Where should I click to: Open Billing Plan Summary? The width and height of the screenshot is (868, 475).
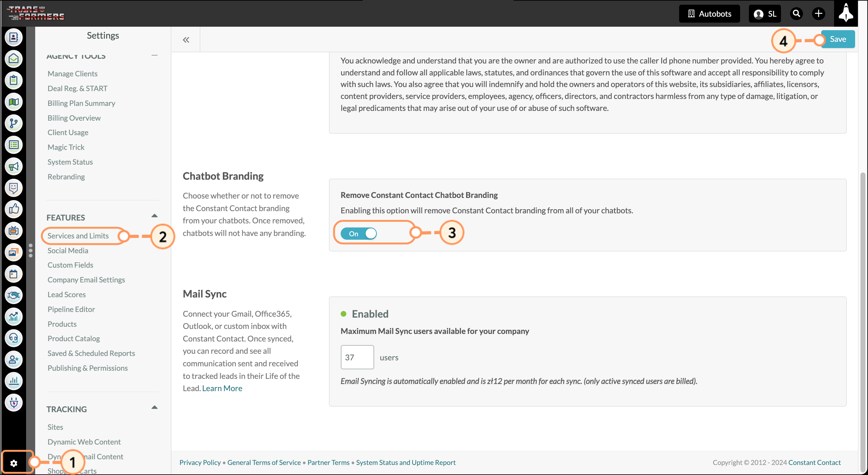click(81, 103)
